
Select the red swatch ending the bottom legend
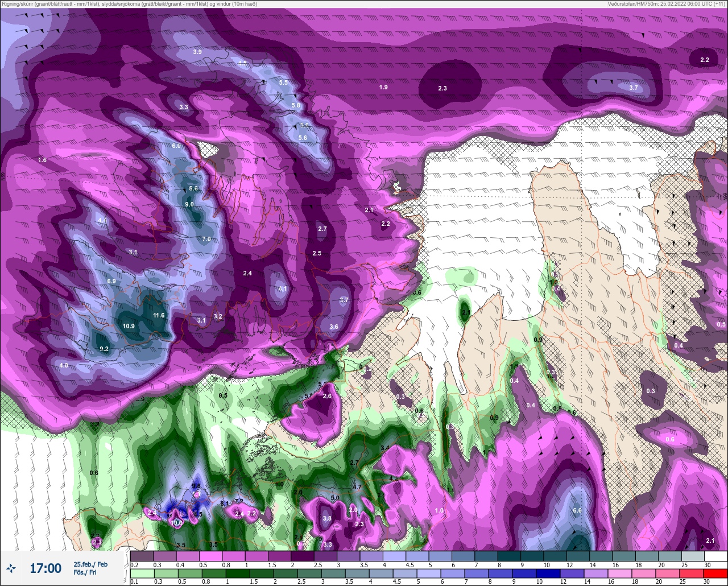coord(715,573)
